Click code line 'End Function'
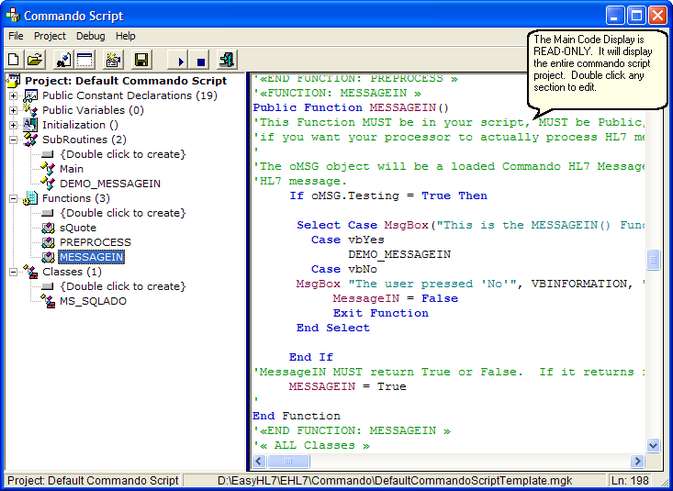 coord(296,416)
